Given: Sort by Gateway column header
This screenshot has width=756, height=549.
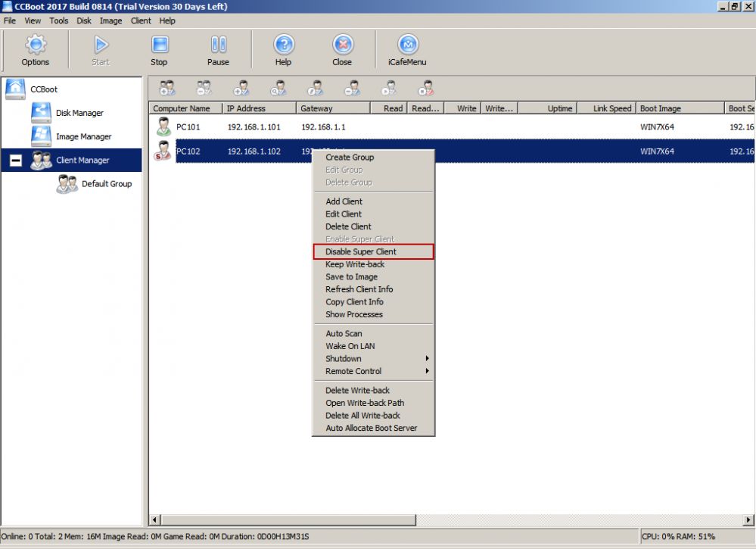Looking at the screenshot, I should tap(333, 108).
